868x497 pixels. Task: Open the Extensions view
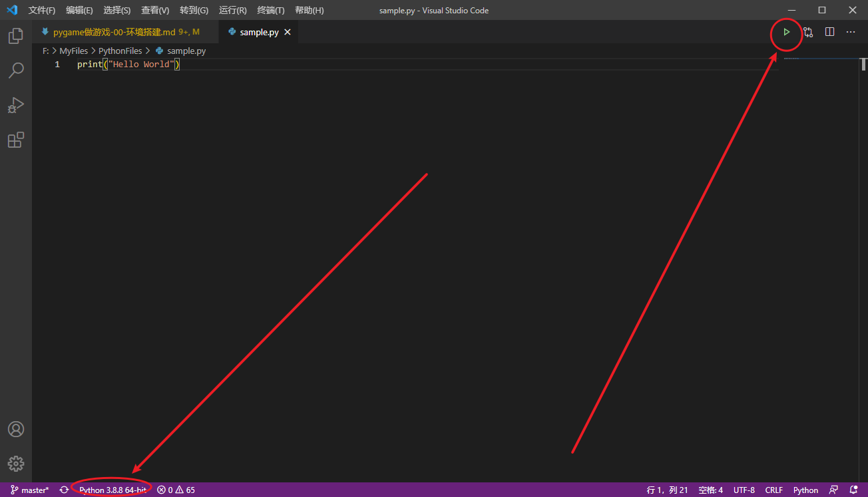[16, 140]
